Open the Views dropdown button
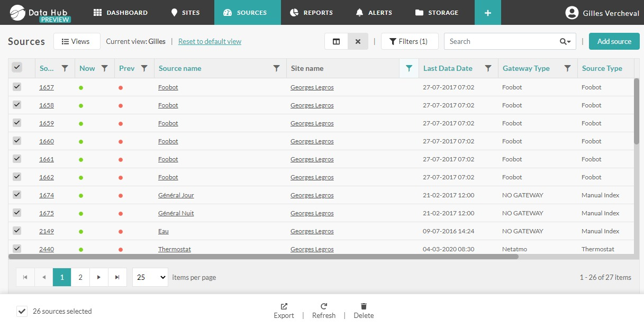The image size is (644, 328). click(77, 41)
